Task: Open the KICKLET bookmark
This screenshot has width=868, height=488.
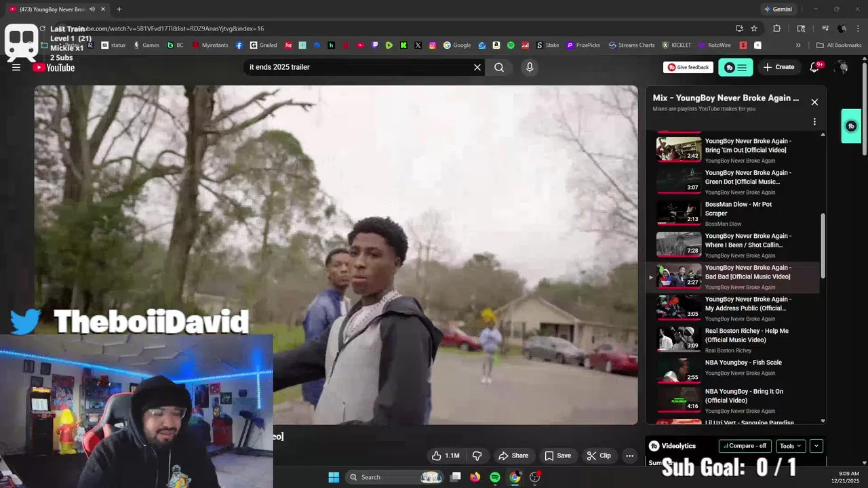Action: click(x=676, y=45)
